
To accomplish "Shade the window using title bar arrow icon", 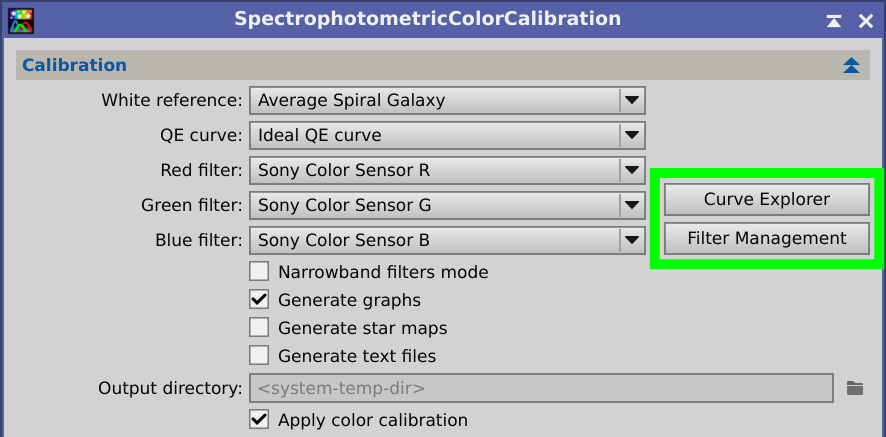I will click(833, 21).
